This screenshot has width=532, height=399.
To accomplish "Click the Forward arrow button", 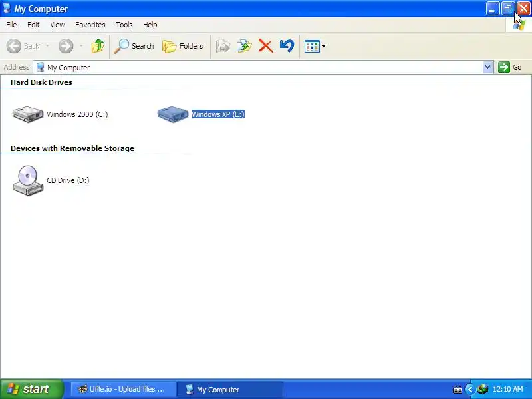I will 65,46.
